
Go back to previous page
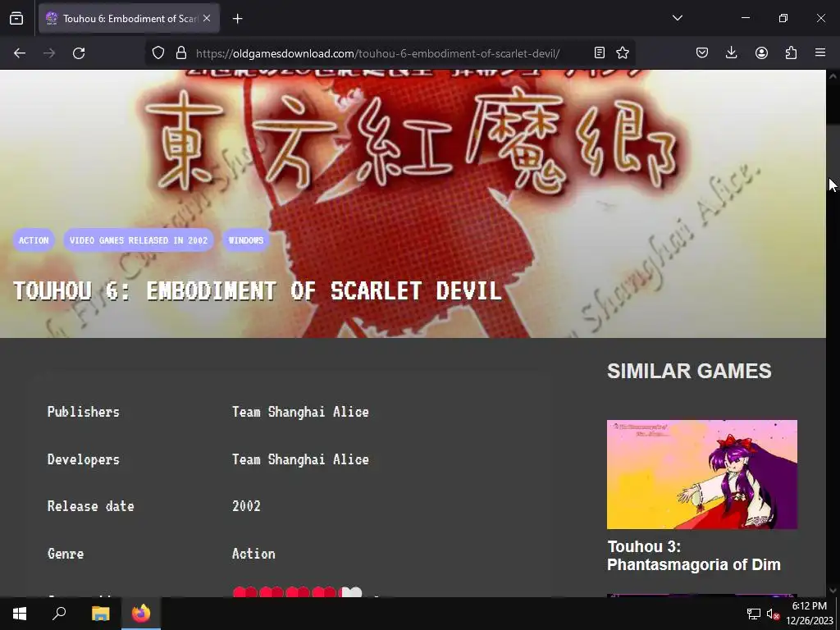coord(20,53)
